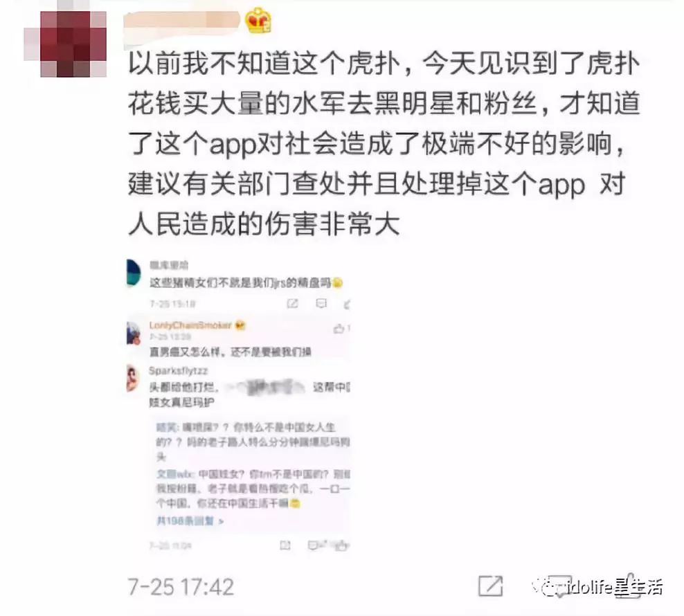Click the reply icon below Sparksflytzz's comment
The height and width of the screenshot is (616, 684).
pos(313,545)
